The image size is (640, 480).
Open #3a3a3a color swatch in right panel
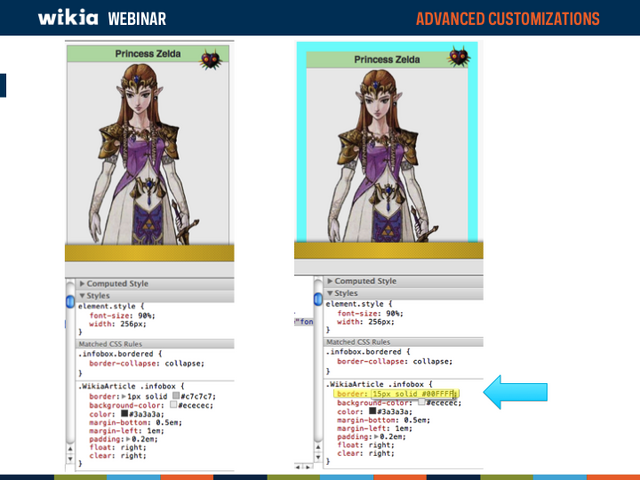[372, 411]
